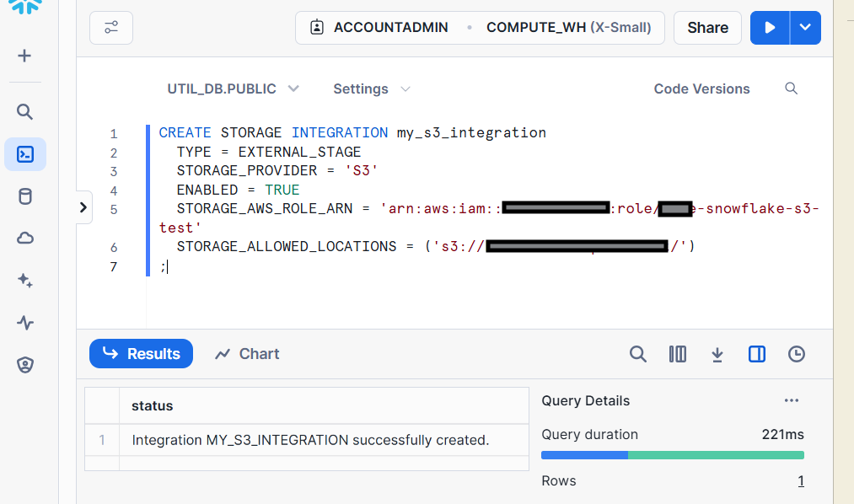Screen dimensions: 854x504
Task: Open Code Versions
Action: 701,88
